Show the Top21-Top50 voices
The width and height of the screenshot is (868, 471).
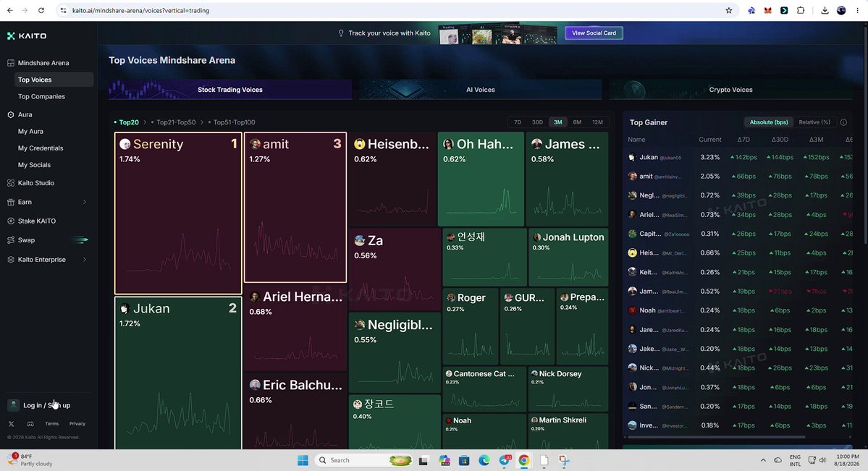tap(176, 122)
